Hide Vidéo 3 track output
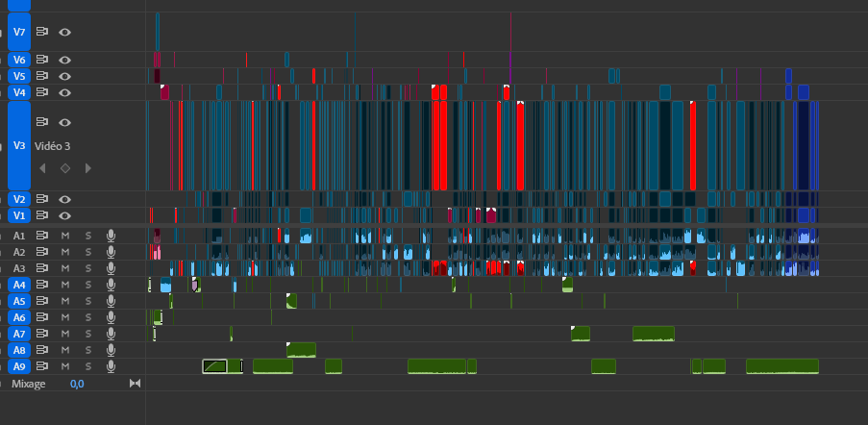Image resolution: width=868 pixels, height=425 pixels. [x=64, y=123]
